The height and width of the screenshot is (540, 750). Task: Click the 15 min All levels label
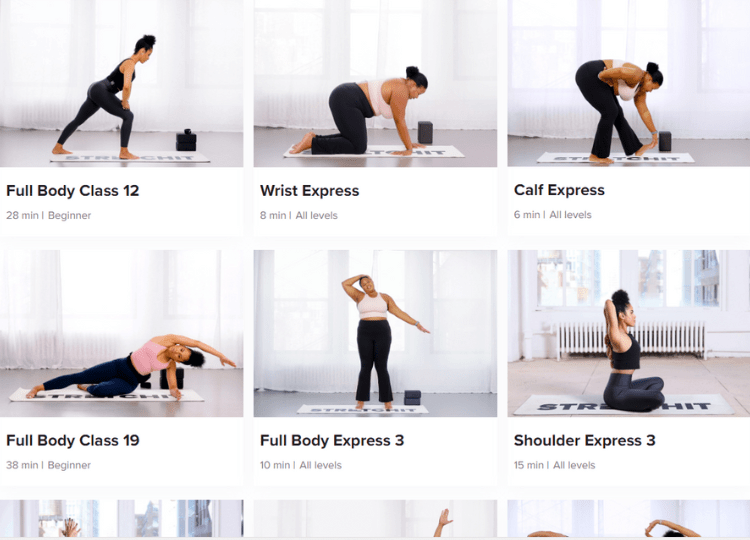tap(554, 465)
